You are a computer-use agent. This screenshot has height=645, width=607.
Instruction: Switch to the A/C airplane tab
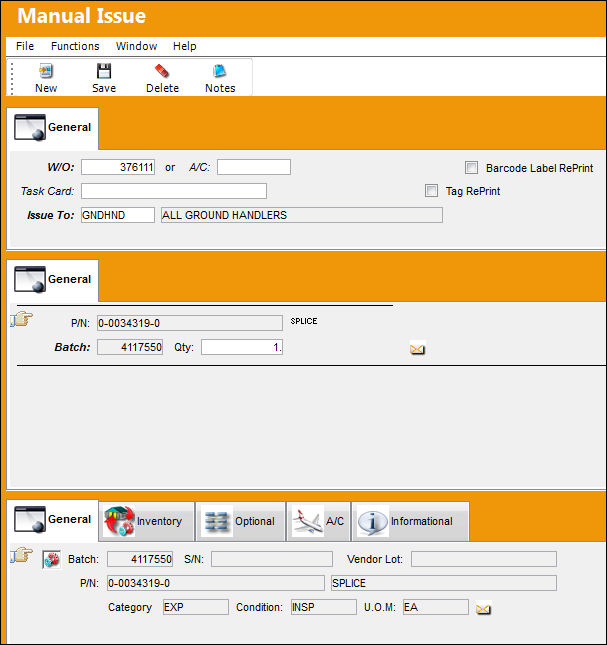coord(318,521)
